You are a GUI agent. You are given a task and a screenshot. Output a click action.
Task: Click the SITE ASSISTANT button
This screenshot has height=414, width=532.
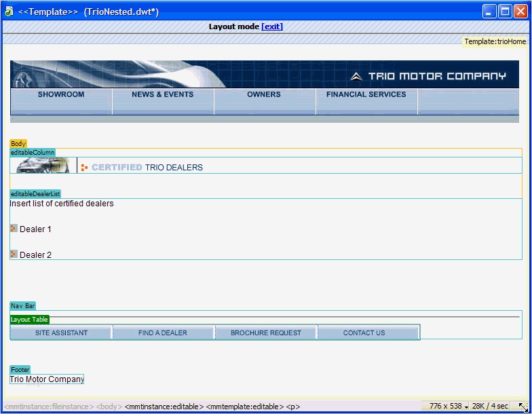[x=61, y=333]
